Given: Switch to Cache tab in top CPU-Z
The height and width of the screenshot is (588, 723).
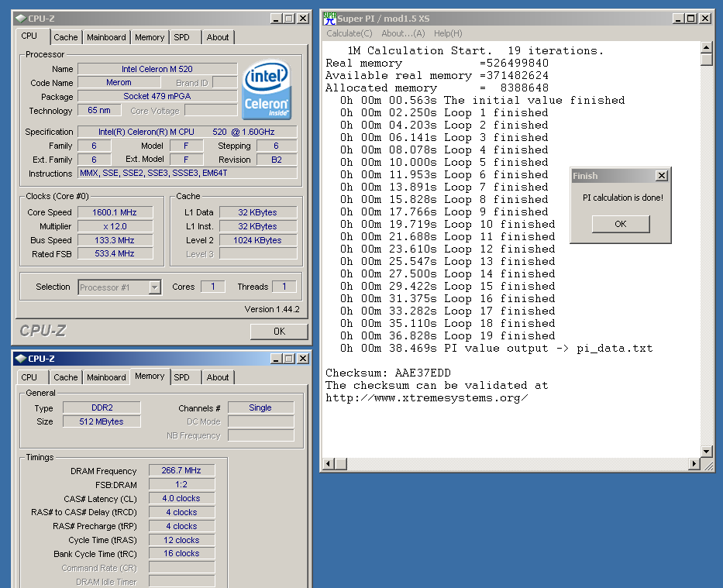Looking at the screenshot, I should click(x=65, y=37).
